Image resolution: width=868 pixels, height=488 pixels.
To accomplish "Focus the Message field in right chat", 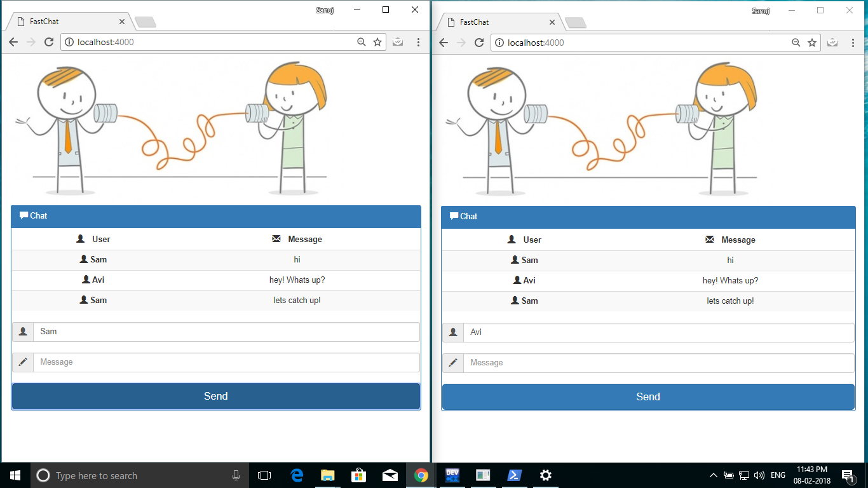I will 658,363.
